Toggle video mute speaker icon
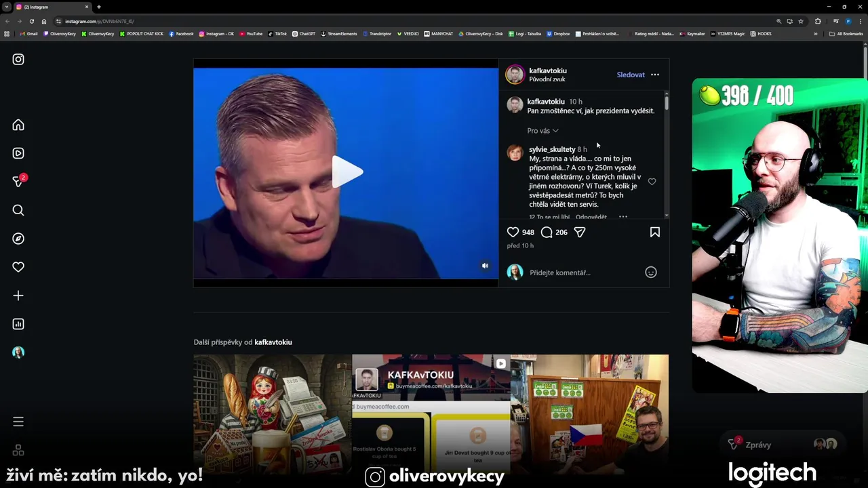This screenshot has width=868, height=488. [x=485, y=266]
